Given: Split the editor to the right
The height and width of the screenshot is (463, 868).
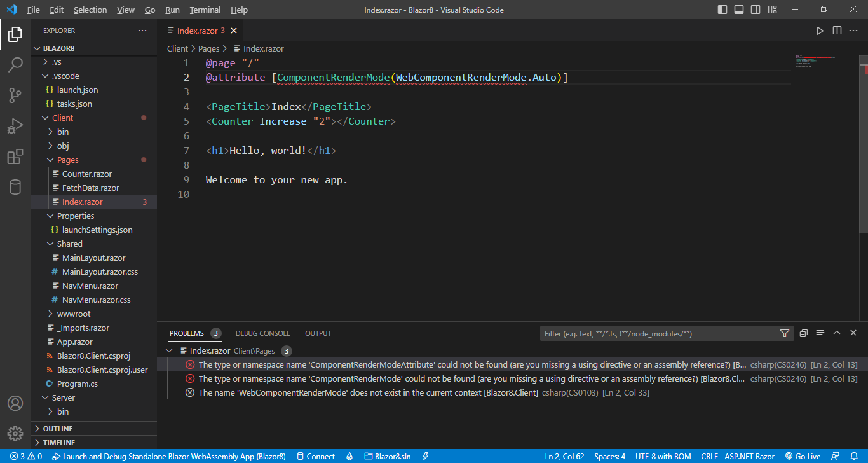Looking at the screenshot, I should click(x=837, y=31).
